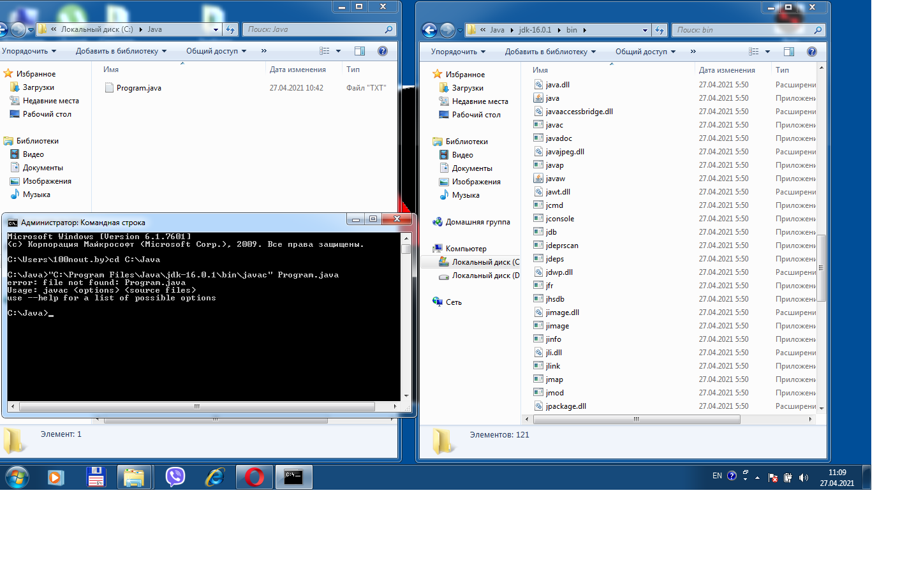Image resolution: width=907 pixels, height=588 pixels.
Task: Select Компьютер in bin window sidebar
Action: point(466,249)
